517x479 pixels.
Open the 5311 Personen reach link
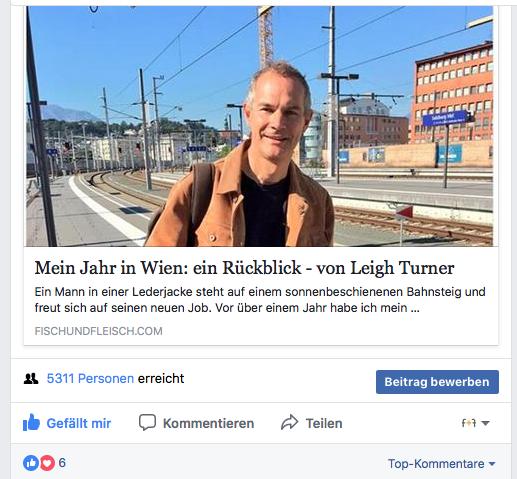coord(90,379)
